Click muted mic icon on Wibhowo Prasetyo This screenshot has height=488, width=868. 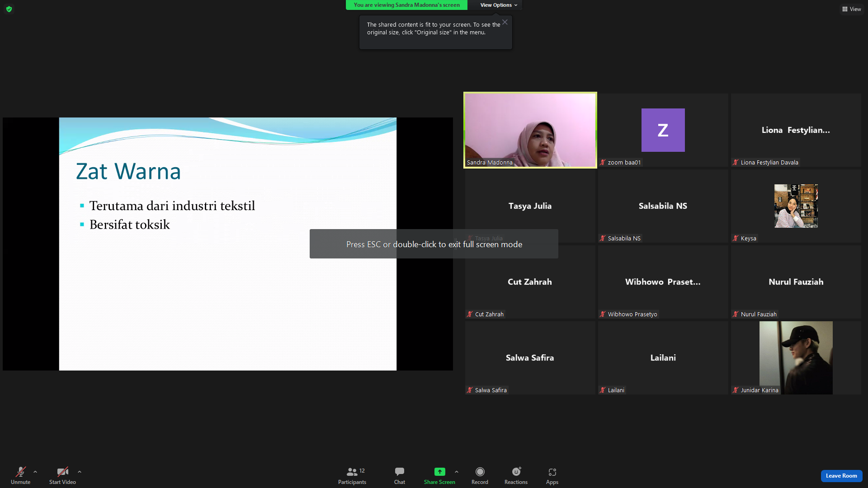(603, 314)
